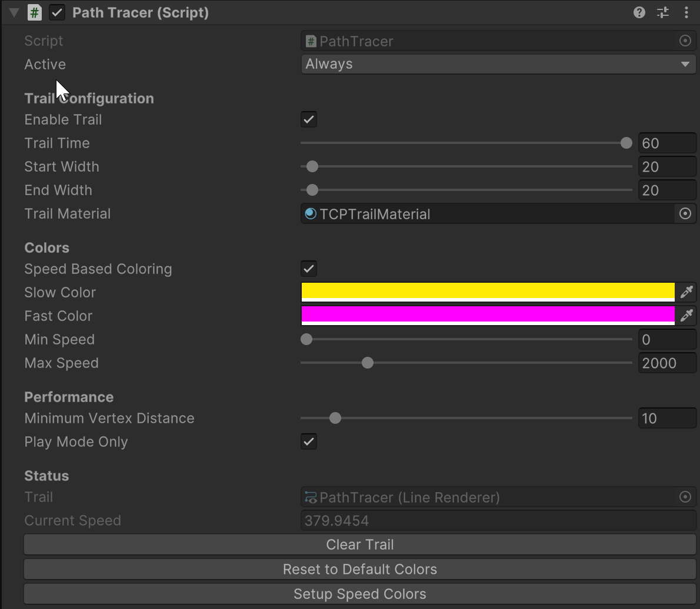Uncheck the Enable Trail checkbox

[309, 119]
